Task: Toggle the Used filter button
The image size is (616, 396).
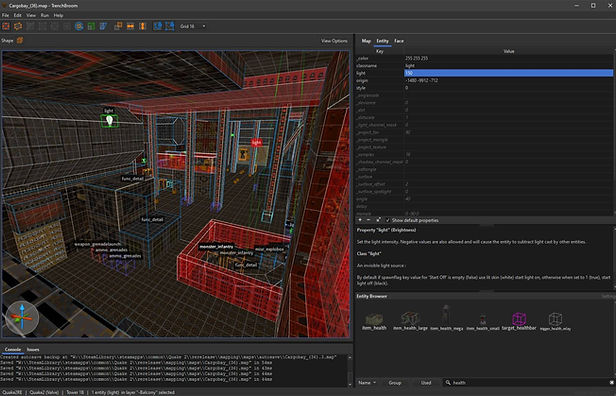Action: [x=426, y=383]
